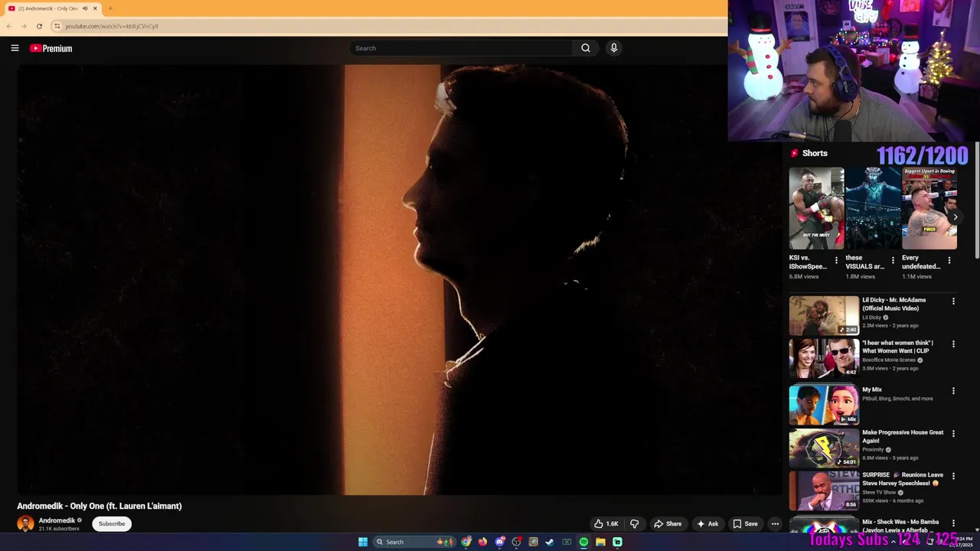Click the Shorts section header icon
Image resolution: width=980 pixels, height=551 pixels.
point(794,153)
